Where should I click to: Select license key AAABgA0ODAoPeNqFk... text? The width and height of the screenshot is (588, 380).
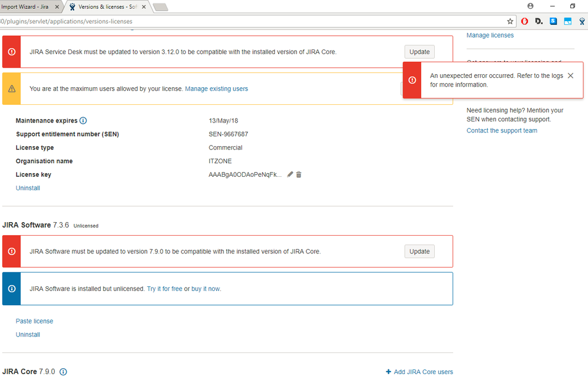coord(245,174)
